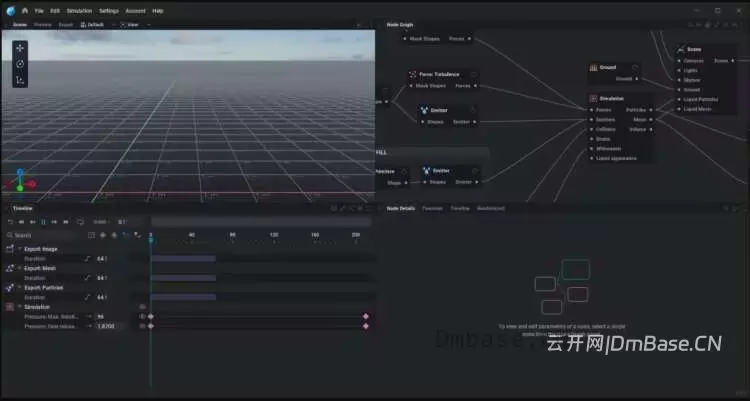Click the Scene node icon in graph
Screen dimensions: 750x401
(x=681, y=49)
